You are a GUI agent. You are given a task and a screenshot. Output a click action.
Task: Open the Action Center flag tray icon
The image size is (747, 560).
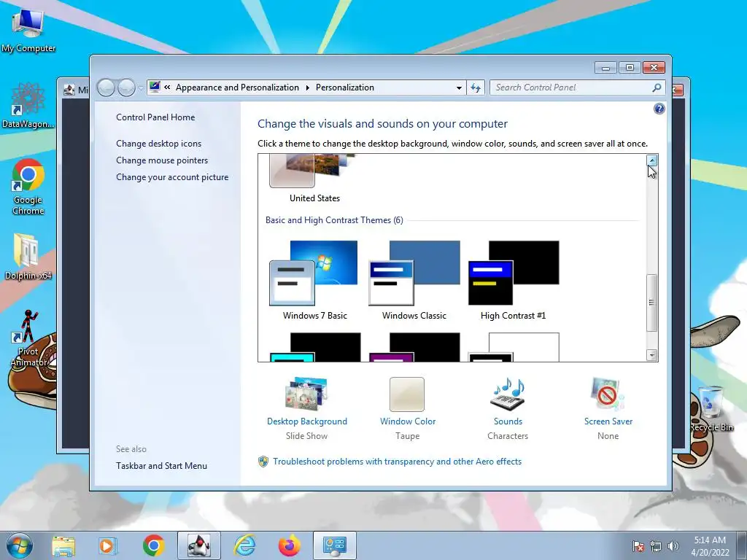tap(638, 546)
